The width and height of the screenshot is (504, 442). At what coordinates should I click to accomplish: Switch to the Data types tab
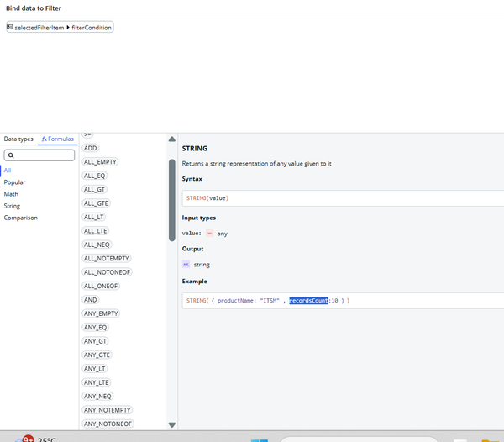tap(18, 139)
